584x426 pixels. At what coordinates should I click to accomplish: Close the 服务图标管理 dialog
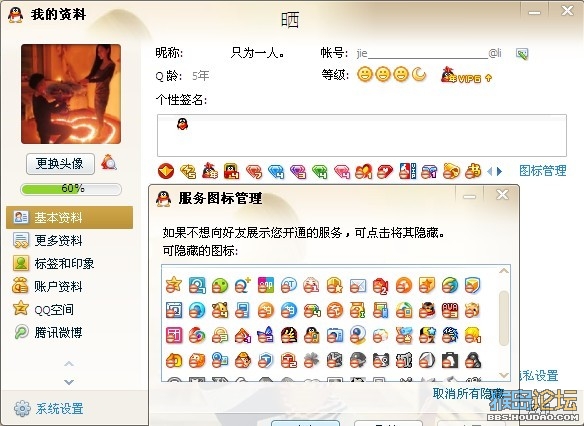[x=502, y=195]
